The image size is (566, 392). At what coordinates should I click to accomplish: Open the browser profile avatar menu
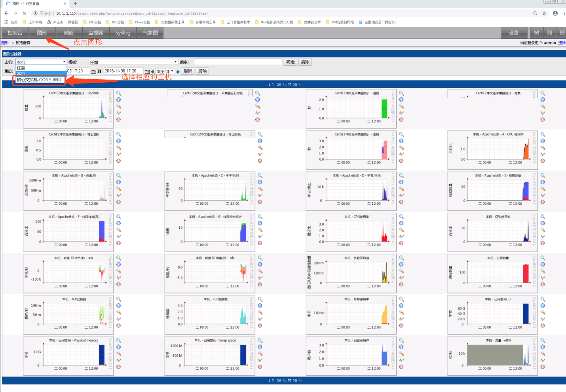coord(555,13)
